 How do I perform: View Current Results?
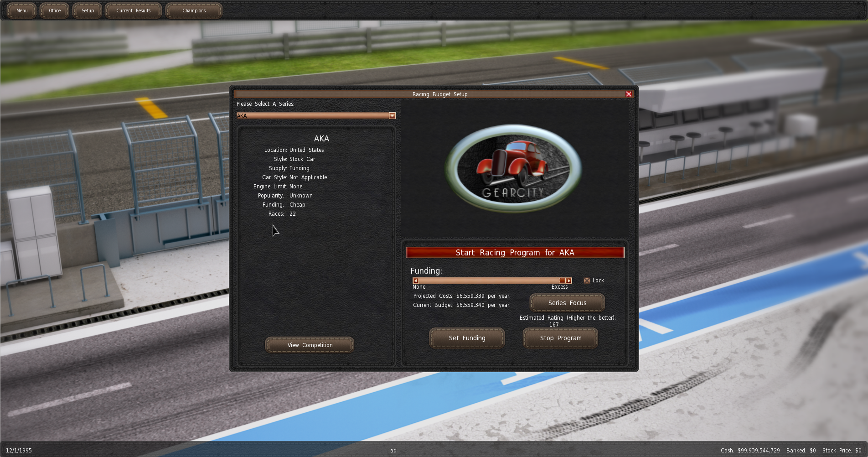tap(133, 10)
